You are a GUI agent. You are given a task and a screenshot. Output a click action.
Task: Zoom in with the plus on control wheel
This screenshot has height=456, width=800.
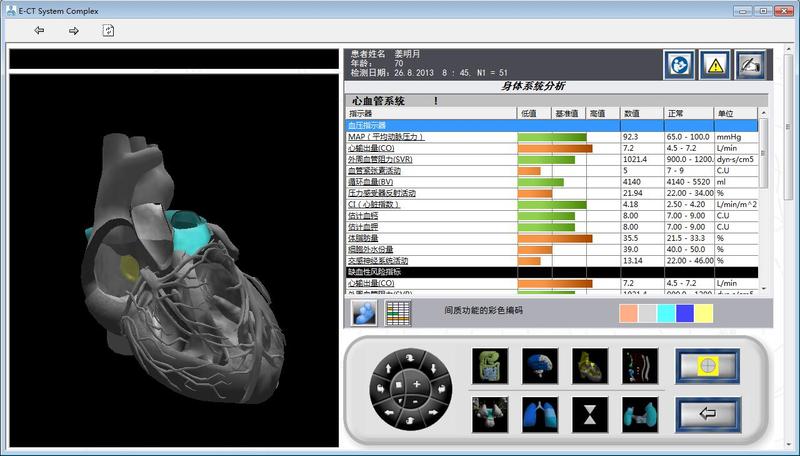pos(416,385)
